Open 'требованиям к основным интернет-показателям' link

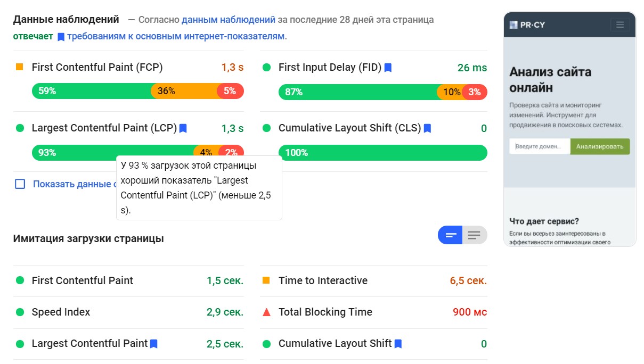(x=176, y=36)
